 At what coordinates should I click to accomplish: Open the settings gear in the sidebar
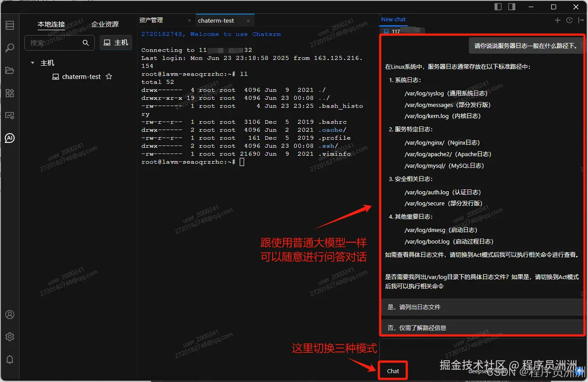coord(10,337)
